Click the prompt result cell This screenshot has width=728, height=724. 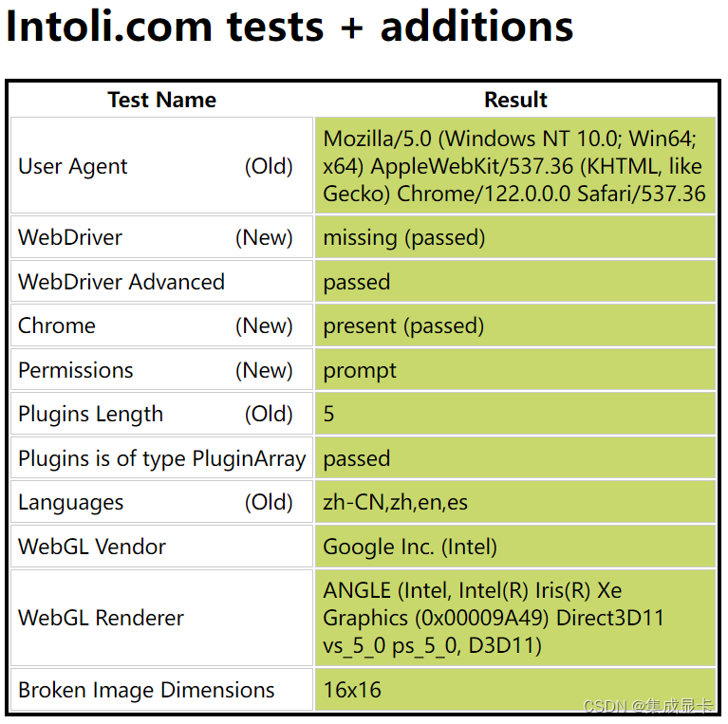[515, 370]
